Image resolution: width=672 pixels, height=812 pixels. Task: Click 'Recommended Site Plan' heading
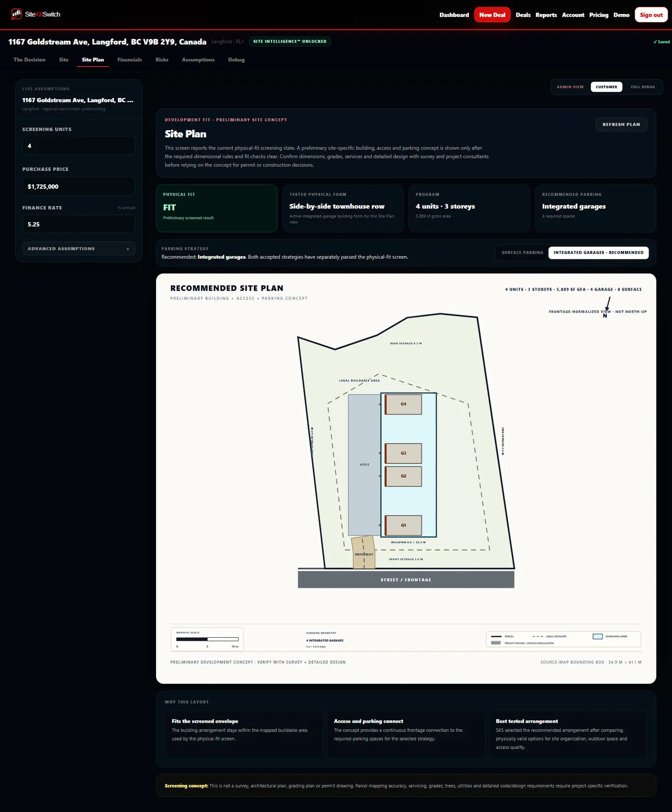click(x=227, y=288)
